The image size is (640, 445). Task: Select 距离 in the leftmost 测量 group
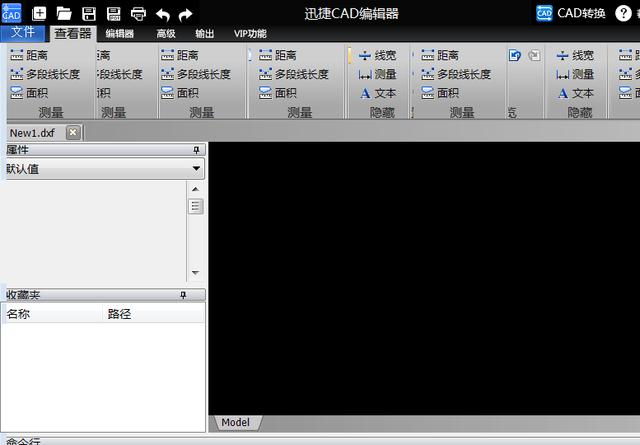pos(29,55)
